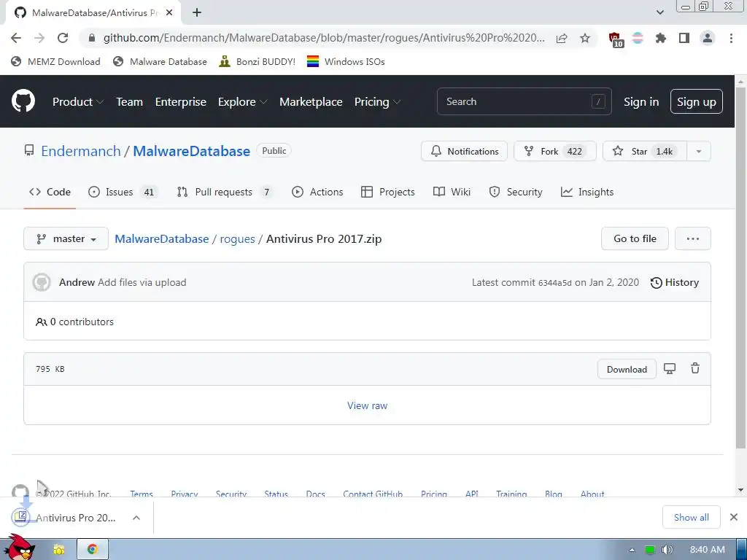Focus the GitHub Search field
Viewport: 747px width, 560px height.
click(x=524, y=101)
